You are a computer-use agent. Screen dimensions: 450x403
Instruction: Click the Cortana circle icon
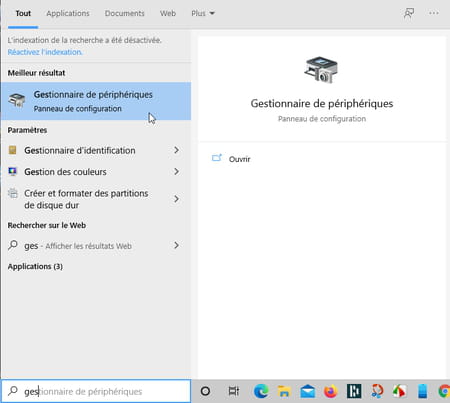(x=205, y=391)
